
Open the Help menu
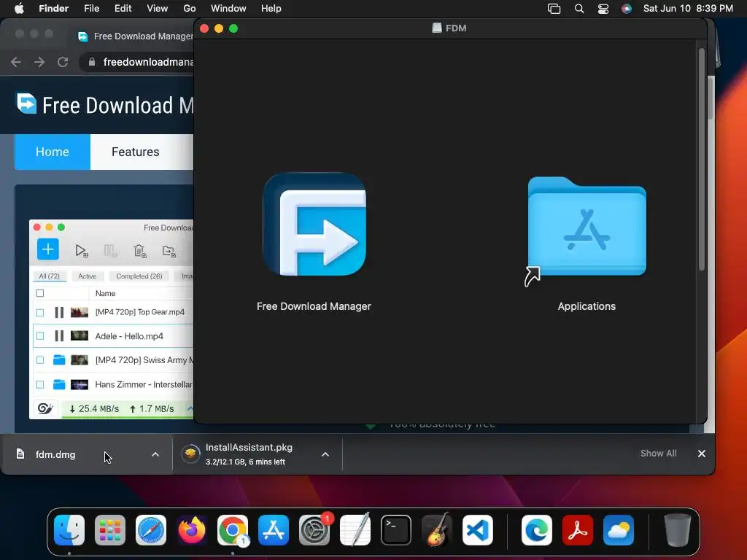pos(271,9)
